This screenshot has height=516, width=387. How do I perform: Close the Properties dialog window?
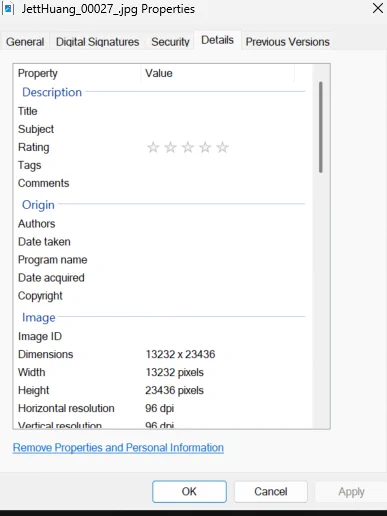[377, 8]
